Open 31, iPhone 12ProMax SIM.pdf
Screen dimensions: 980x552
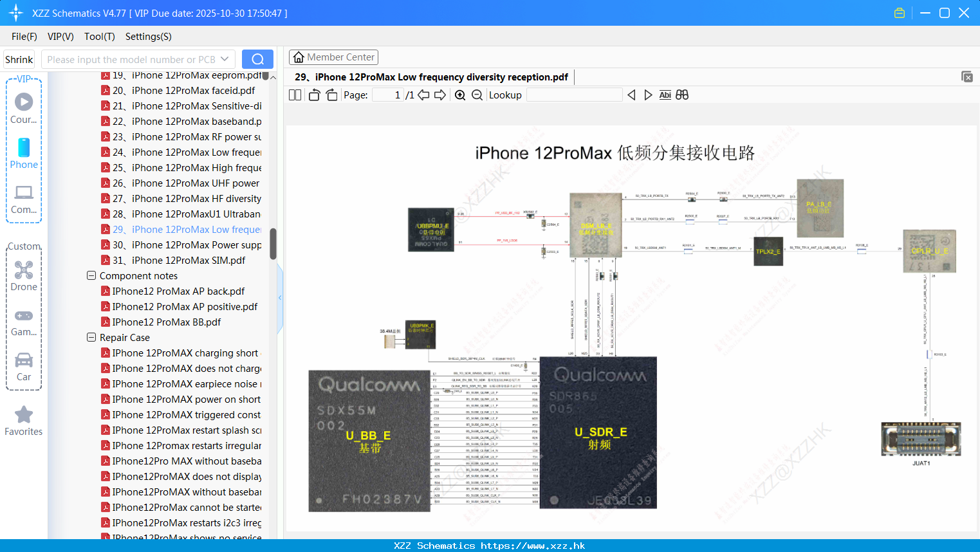pos(174,261)
